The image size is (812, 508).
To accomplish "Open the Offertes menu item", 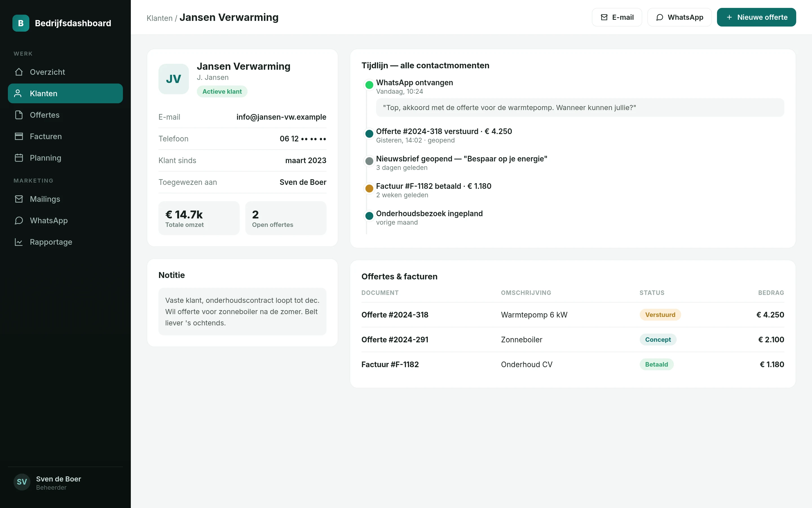I will coord(65,115).
